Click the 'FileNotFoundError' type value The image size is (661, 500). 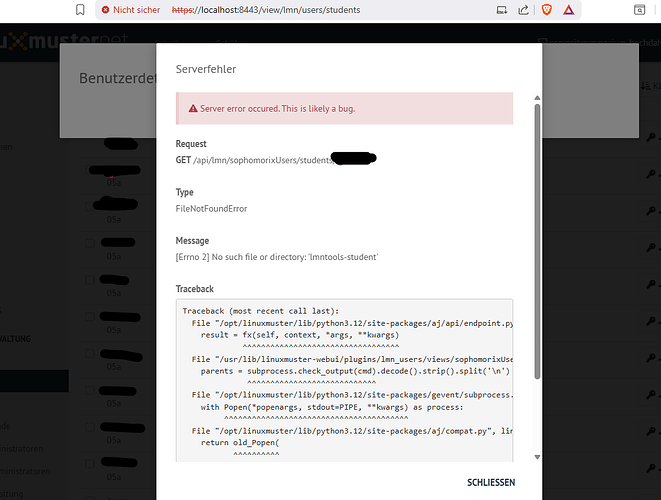(x=211, y=209)
